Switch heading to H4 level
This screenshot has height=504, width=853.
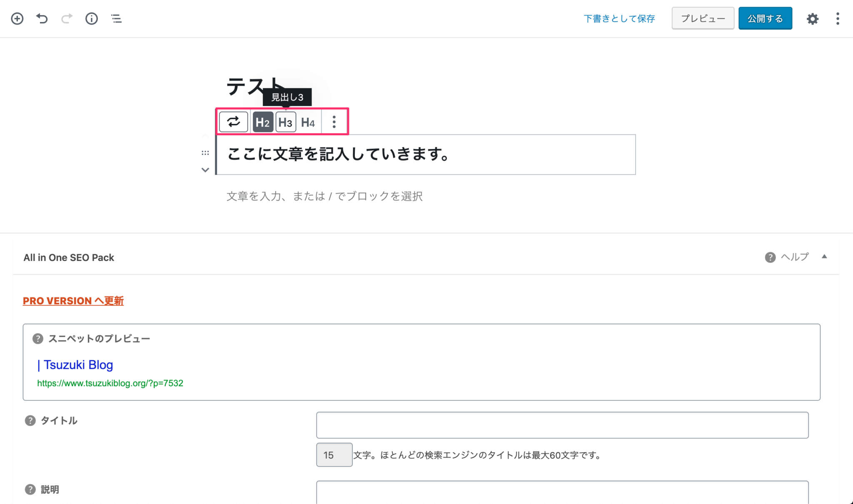coord(308,122)
